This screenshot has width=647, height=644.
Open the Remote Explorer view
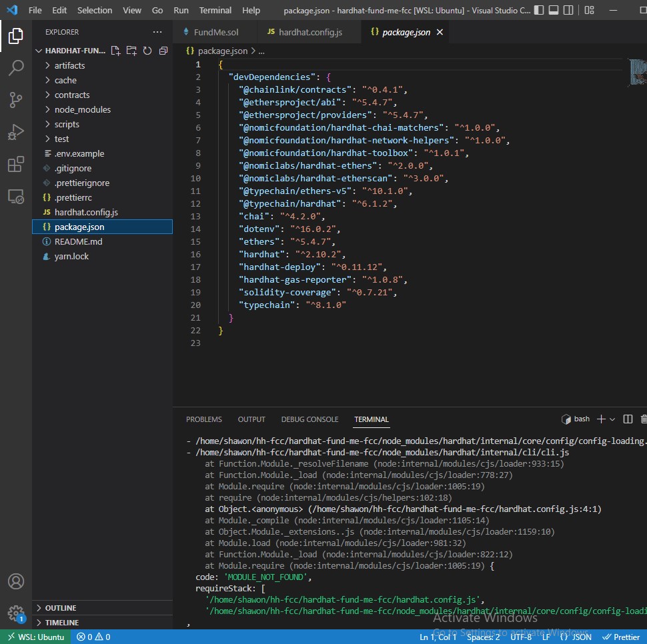pos(16,196)
